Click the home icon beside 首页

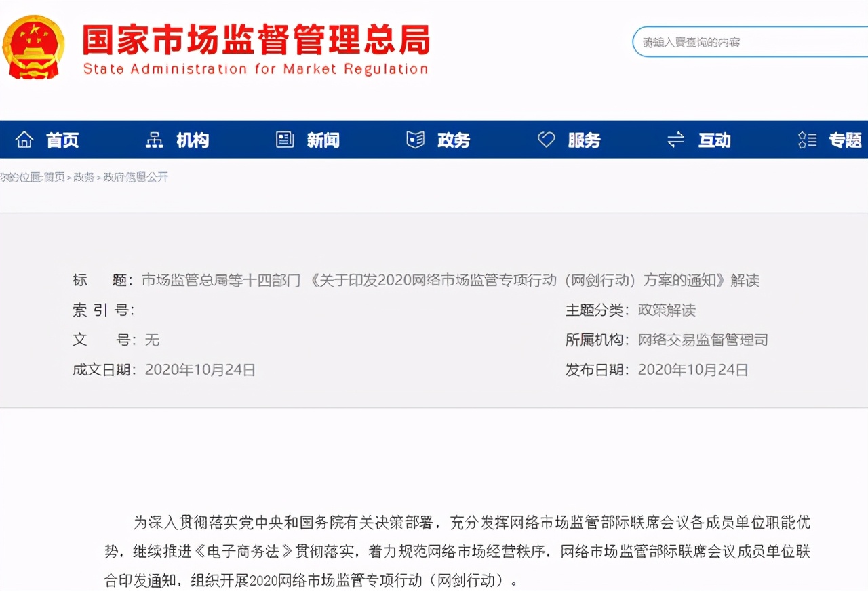(x=24, y=139)
